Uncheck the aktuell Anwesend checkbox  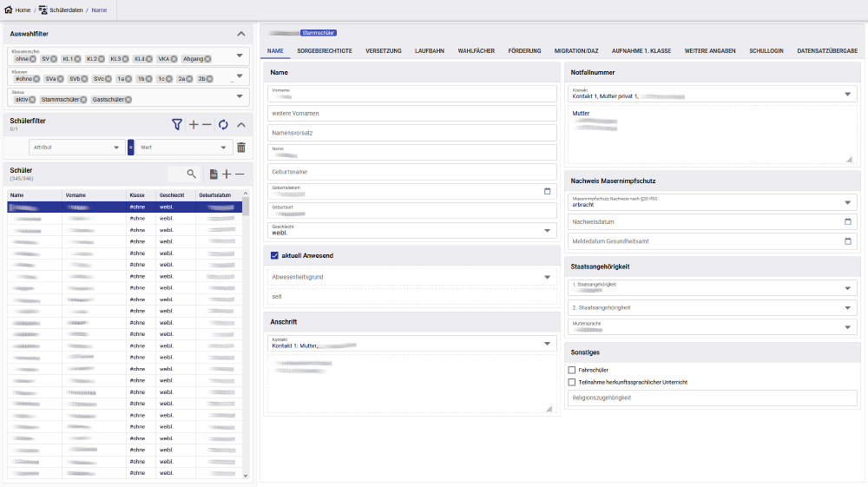click(x=274, y=255)
